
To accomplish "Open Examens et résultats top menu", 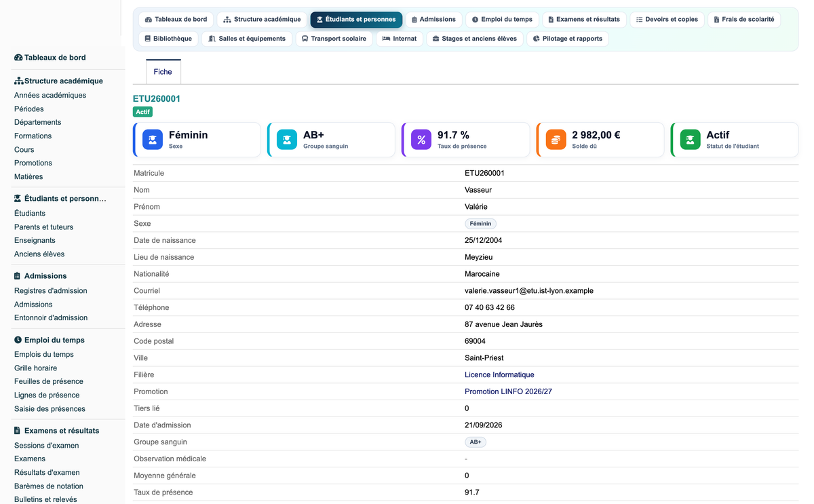I will 584,20.
